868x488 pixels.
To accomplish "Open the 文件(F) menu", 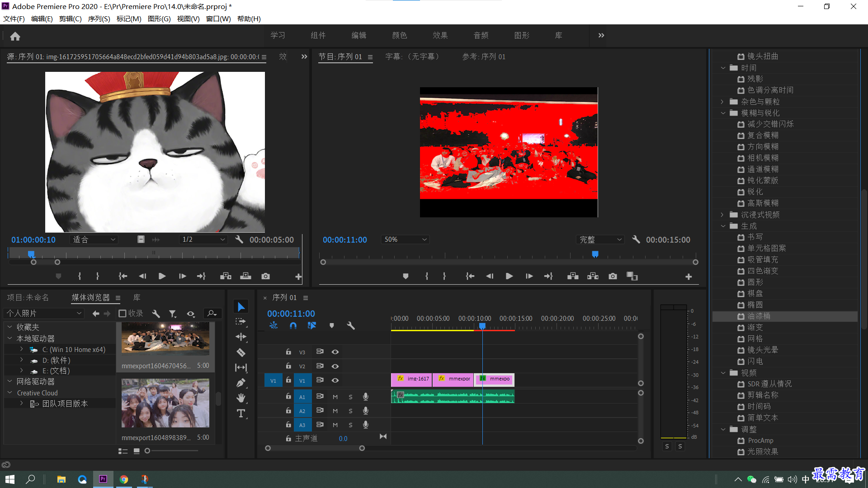I will [x=14, y=19].
